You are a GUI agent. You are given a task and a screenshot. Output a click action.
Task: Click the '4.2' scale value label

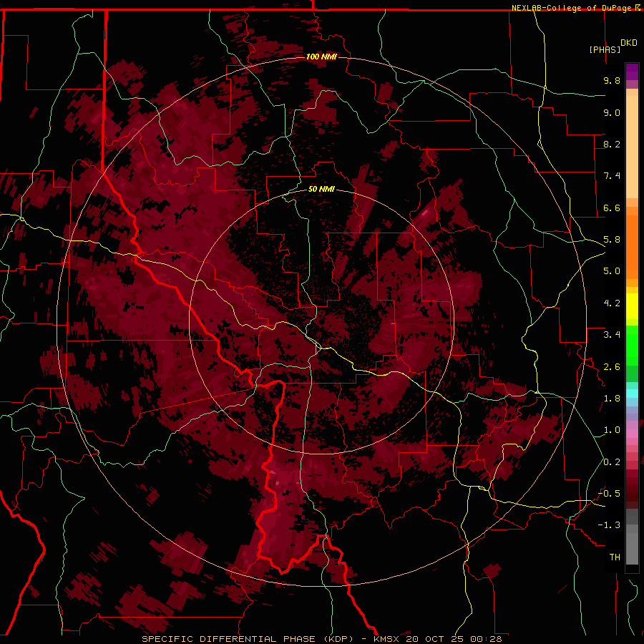(x=612, y=303)
